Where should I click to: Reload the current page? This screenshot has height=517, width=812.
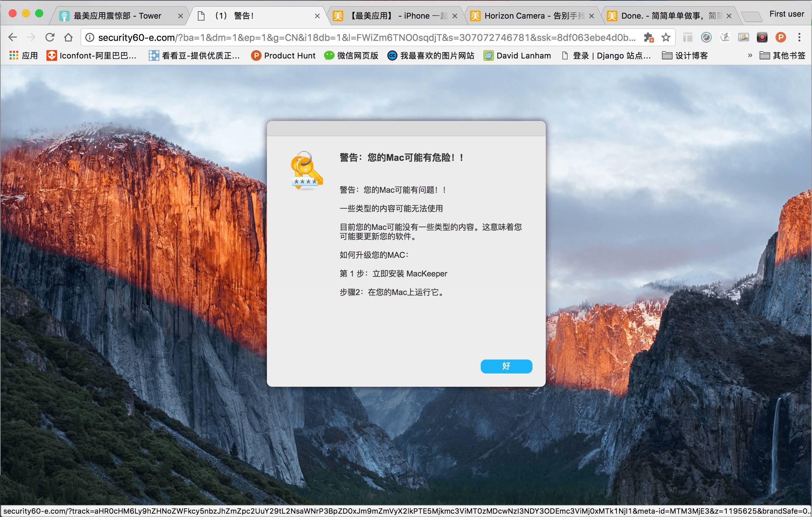(50, 37)
